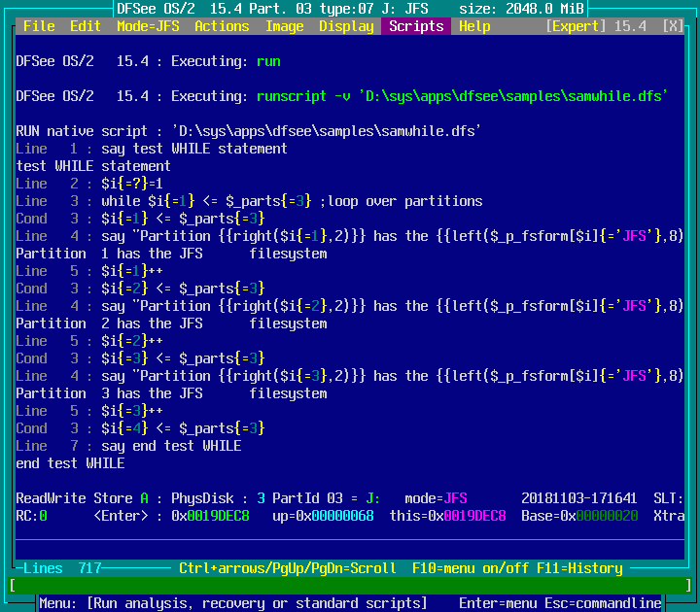Expand the Mode=JFS menu
This screenshot has width=700, height=612.
click(x=148, y=26)
